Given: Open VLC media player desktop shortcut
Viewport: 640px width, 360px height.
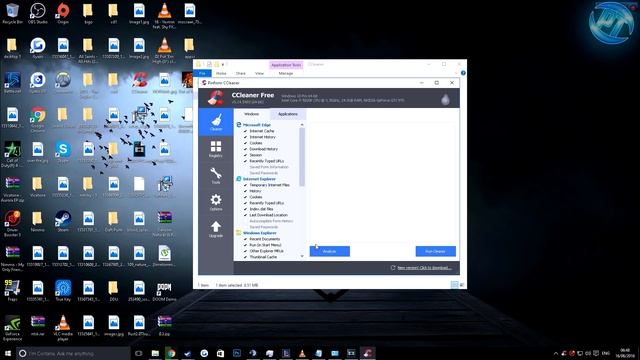Looking at the screenshot, I should [63, 328].
